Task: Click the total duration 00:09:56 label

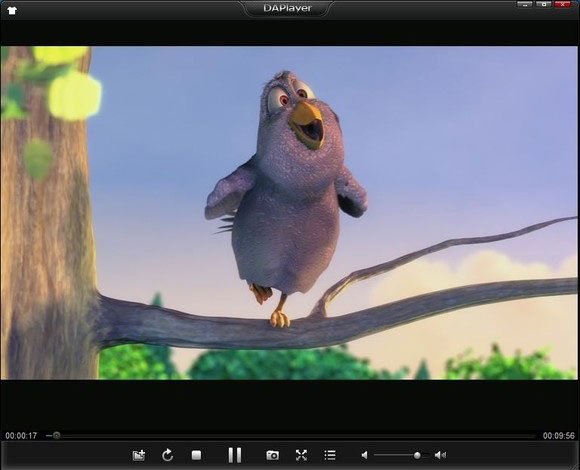Action: [559, 436]
